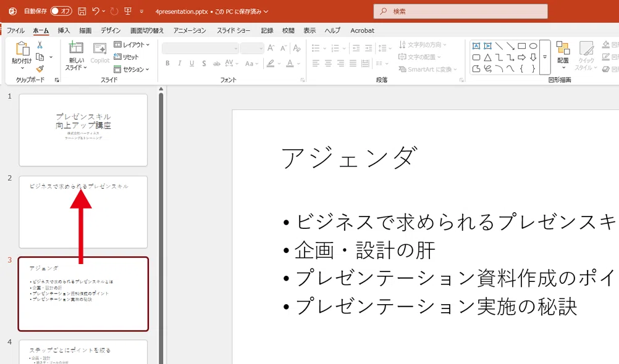Click the リセット button
The height and width of the screenshot is (364, 619).
pyautogui.click(x=126, y=57)
